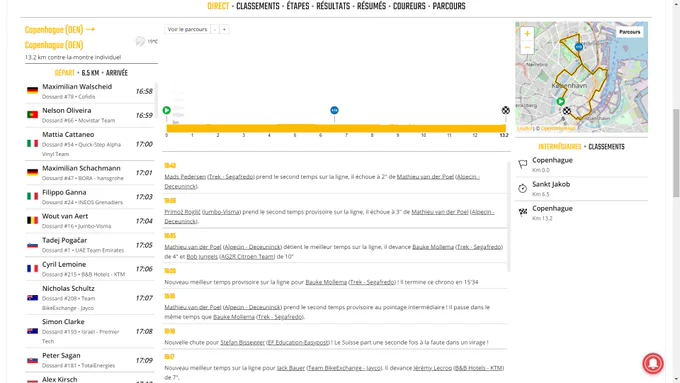
Task: Zoom out on the Copenhagen map
Action: (x=527, y=47)
